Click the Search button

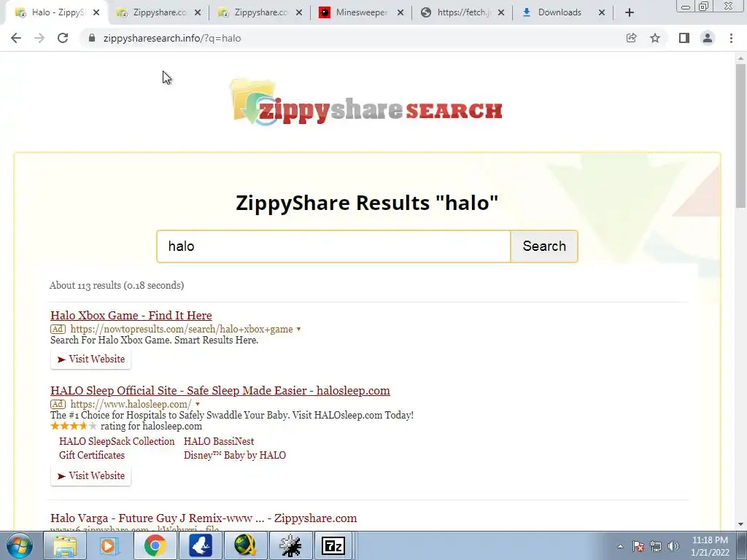(544, 246)
